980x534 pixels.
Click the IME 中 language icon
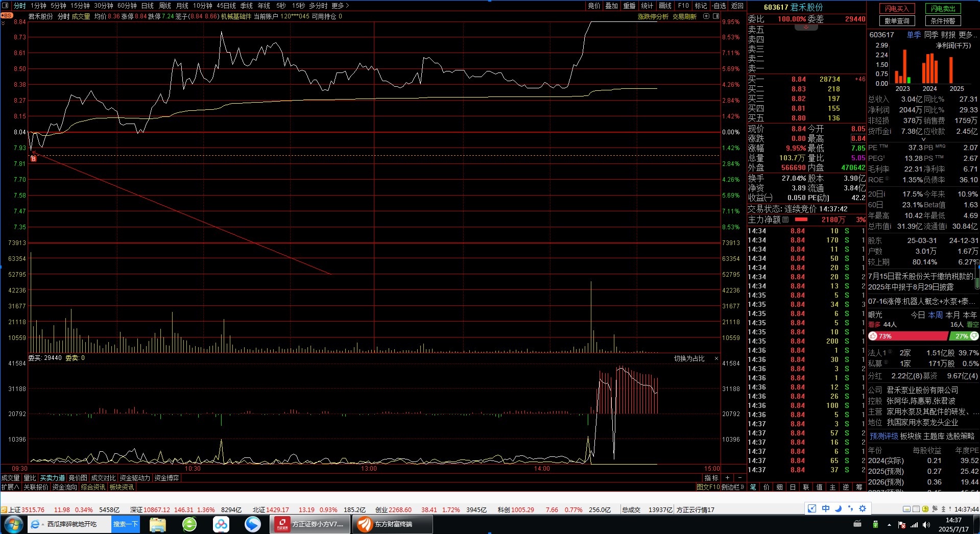(x=826, y=508)
